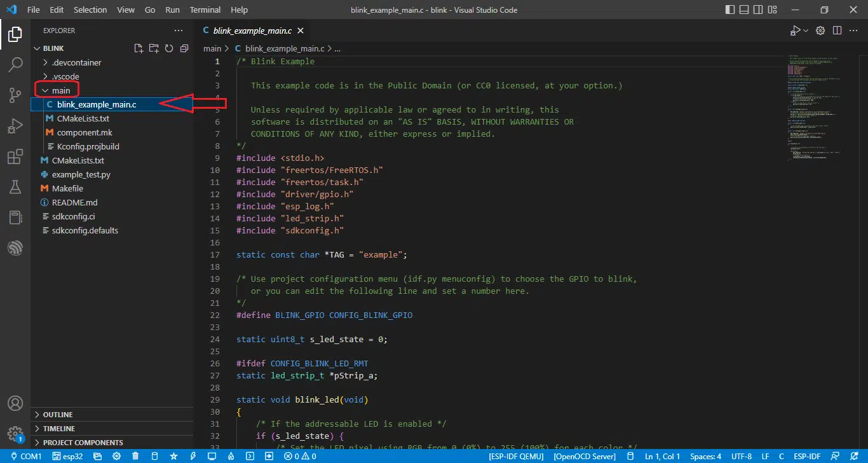Click [OpenOCD Server] in status bar
868x463 pixels.
(585, 456)
